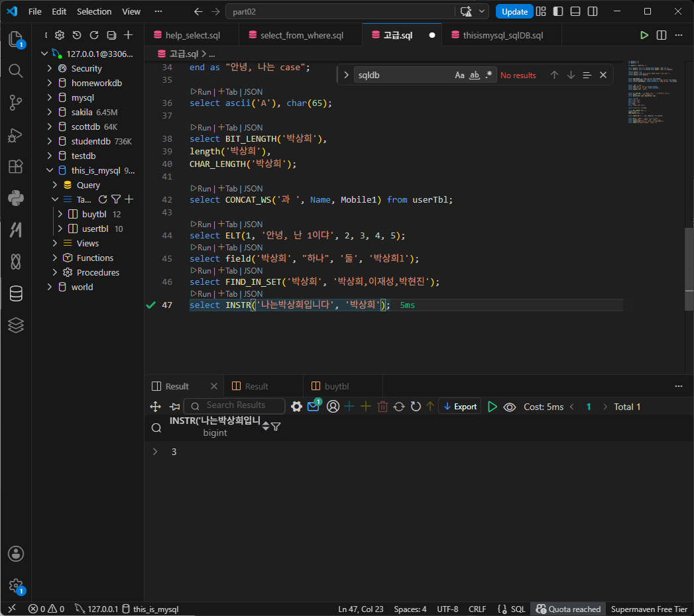This screenshot has width=694, height=616.
Task: Click add connection plus in database panel header
Action: 129,35
